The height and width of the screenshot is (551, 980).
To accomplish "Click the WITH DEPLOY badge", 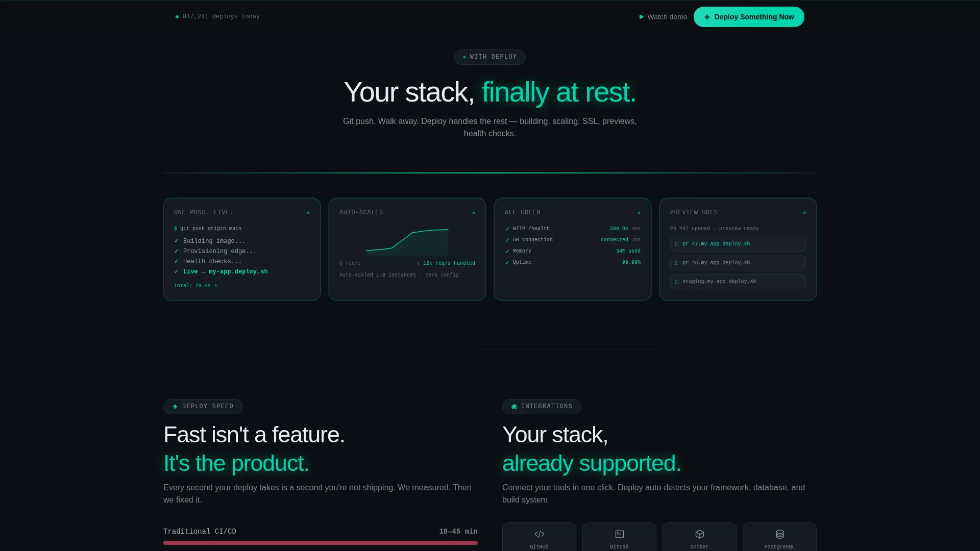I will coord(490,57).
